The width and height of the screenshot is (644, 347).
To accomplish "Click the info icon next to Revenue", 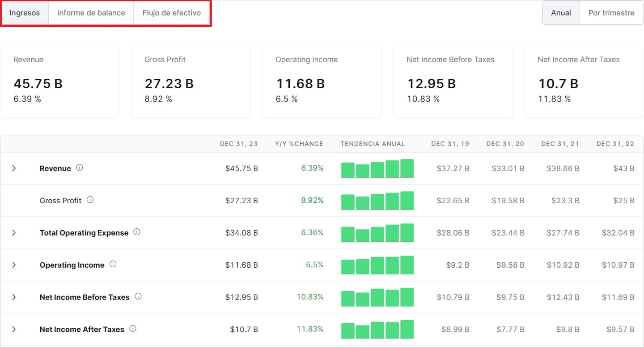I will pos(80,168).
